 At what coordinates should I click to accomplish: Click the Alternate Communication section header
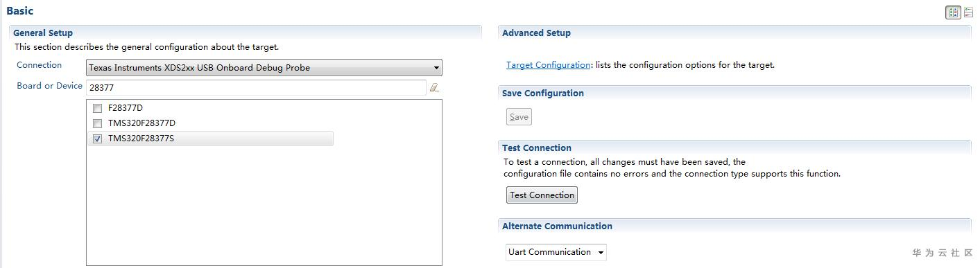[557, 226]
